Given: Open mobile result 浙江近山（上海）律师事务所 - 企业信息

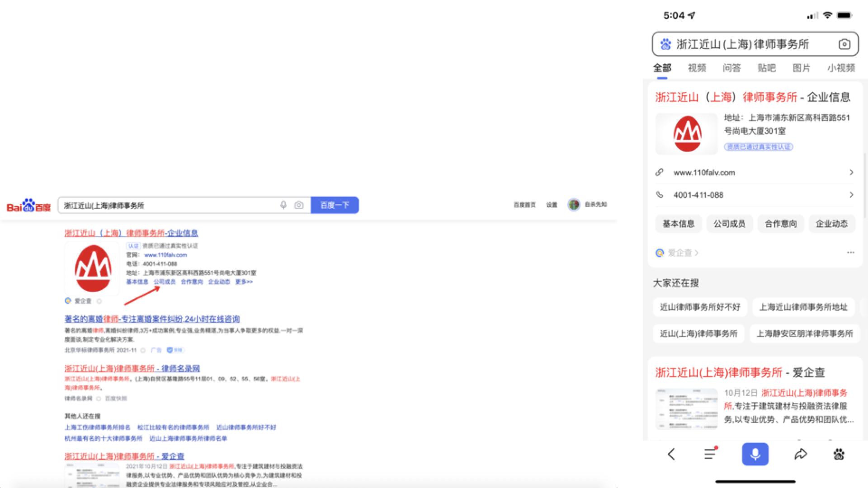Looking at the screenshot, I should [x=753, y=97].
